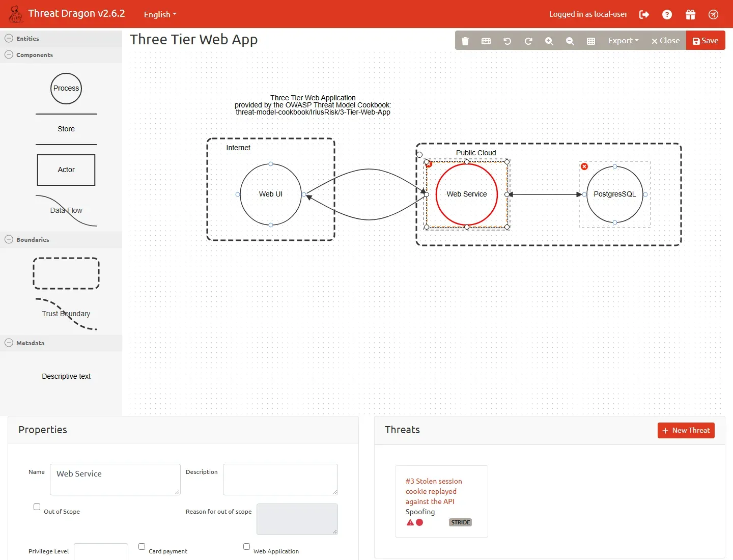Toggle the diagram grid icon

(x=591, y=41)
